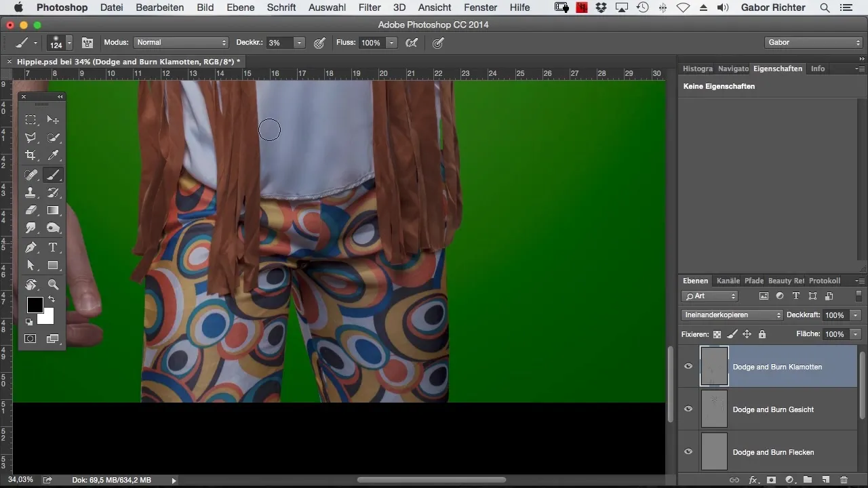This screenshot has width=868, height=488.
Task: Add a layer style with fx button
Action: point(753,480)
